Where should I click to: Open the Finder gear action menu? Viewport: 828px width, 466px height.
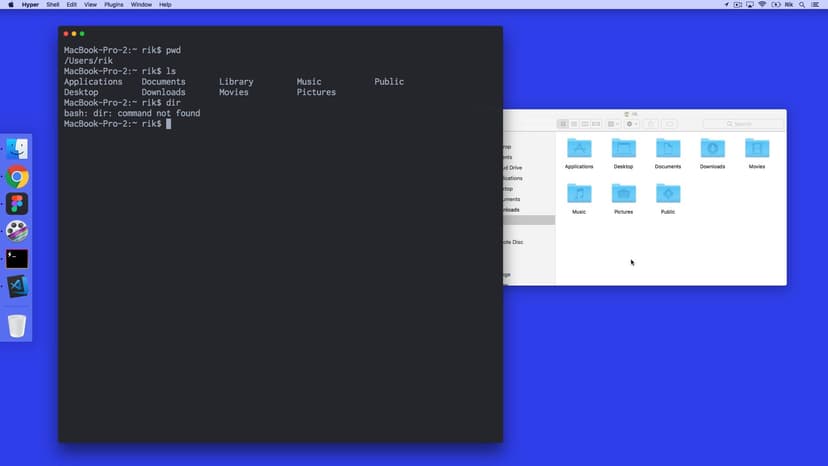(632, 124)
